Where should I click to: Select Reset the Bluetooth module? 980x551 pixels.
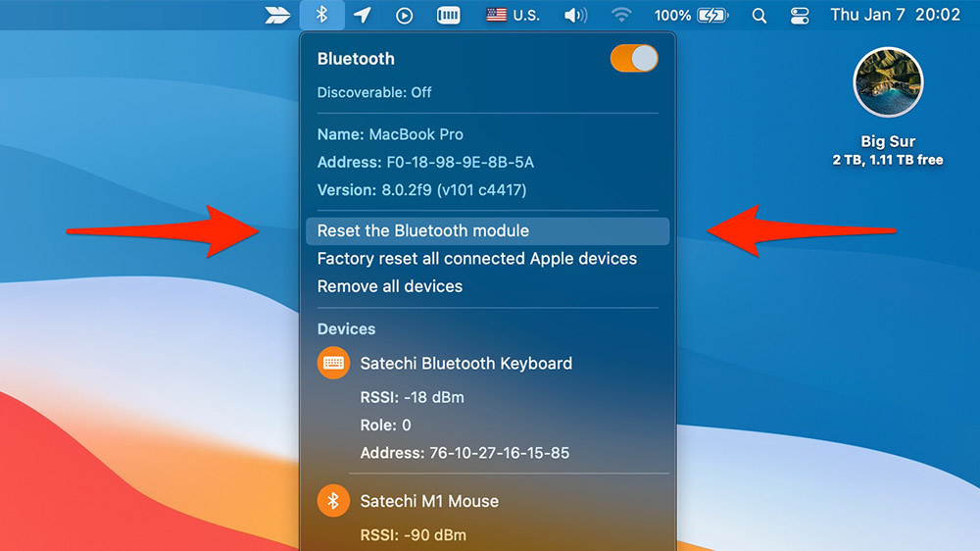[487, 230]
